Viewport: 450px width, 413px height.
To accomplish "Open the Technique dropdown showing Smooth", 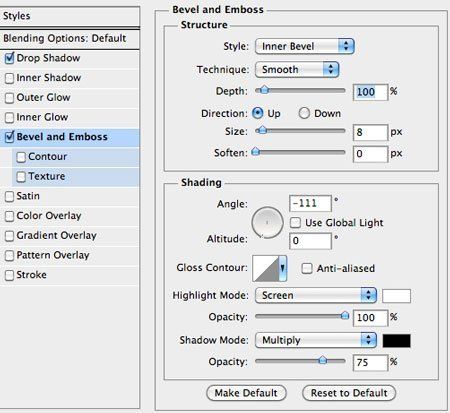I will 297,70.
